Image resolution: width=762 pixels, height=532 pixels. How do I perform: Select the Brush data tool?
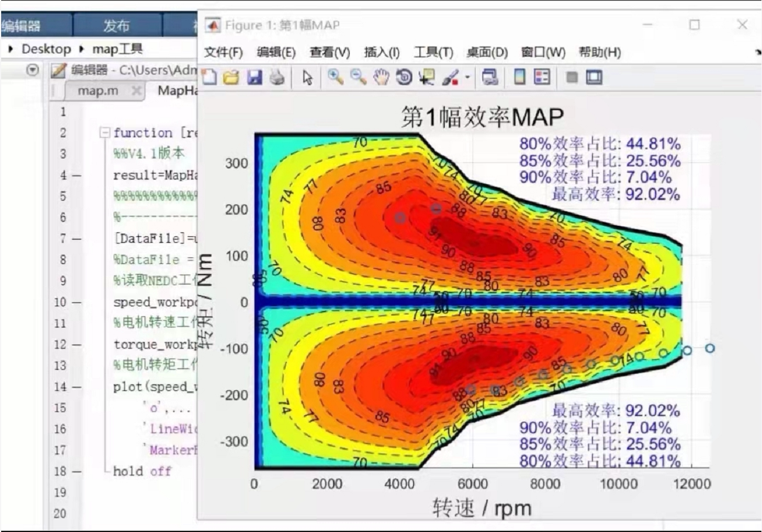click(x=451, y=77)
